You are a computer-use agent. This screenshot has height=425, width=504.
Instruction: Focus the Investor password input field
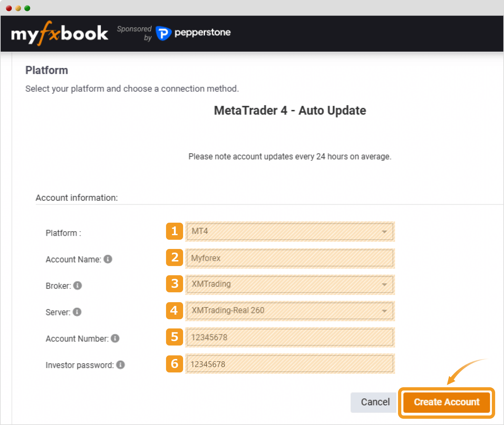tap(290, 364)
